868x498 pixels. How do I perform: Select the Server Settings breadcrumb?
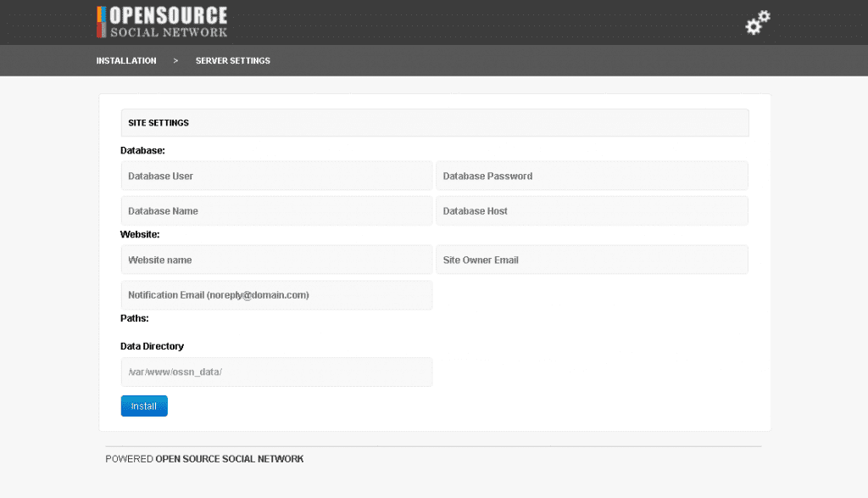pyautogui.click(x=233, y=61)
